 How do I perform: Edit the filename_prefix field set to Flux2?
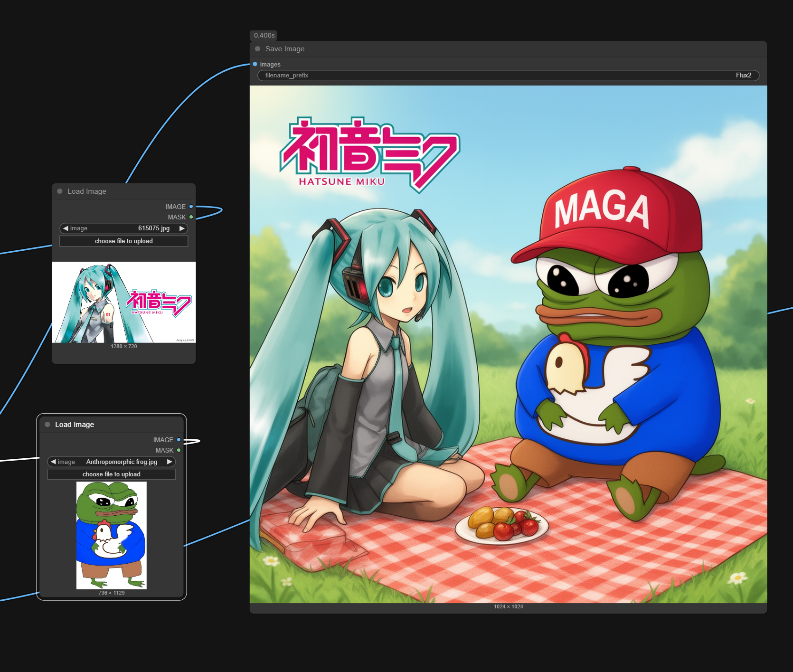508,76
